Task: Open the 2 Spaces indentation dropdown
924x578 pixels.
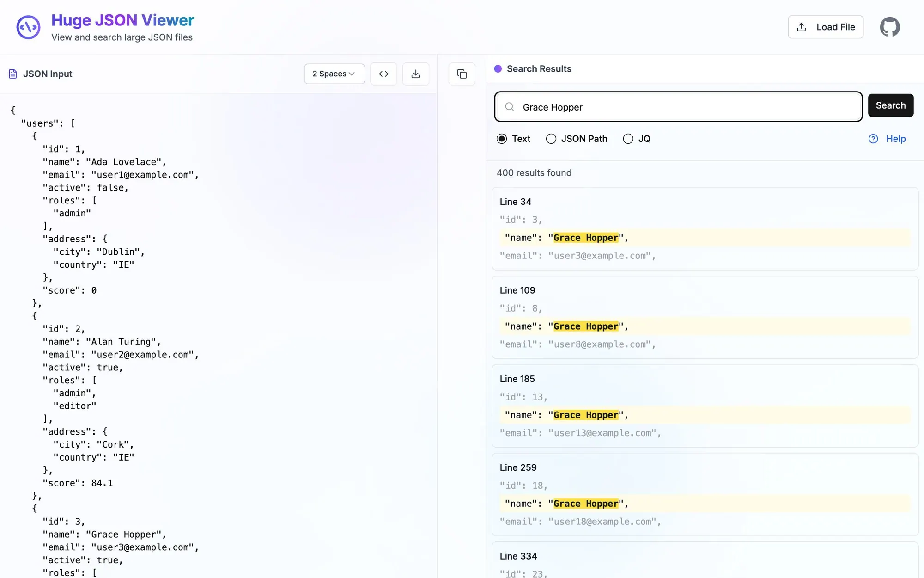Action: (334, 74)
